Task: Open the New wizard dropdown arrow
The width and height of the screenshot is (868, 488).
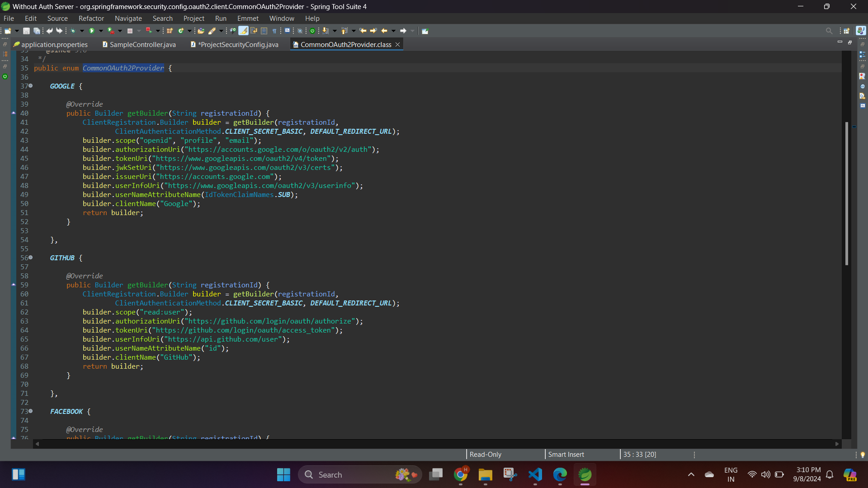Action: 17,31
